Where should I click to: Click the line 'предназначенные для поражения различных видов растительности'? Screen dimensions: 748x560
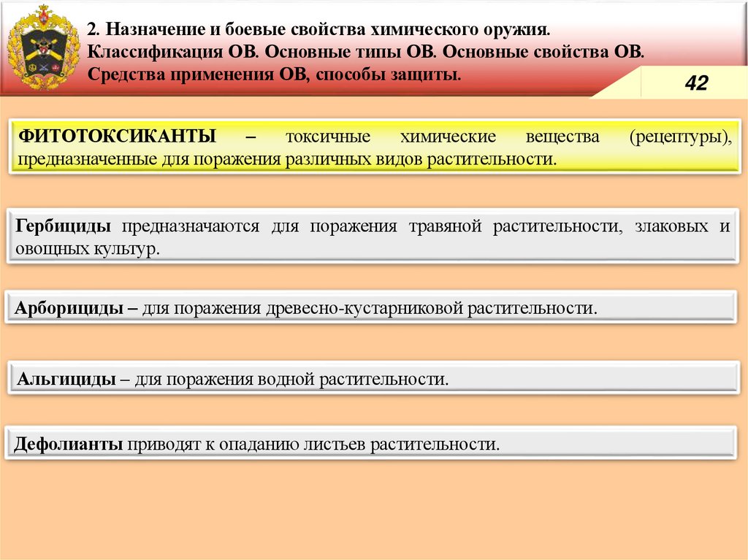tap(287, 159)
